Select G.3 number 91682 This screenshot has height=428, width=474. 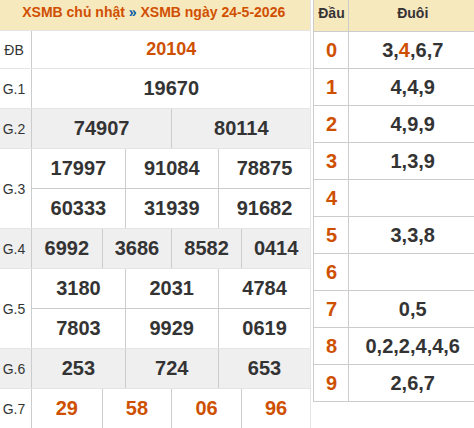[x=264, y=208]
